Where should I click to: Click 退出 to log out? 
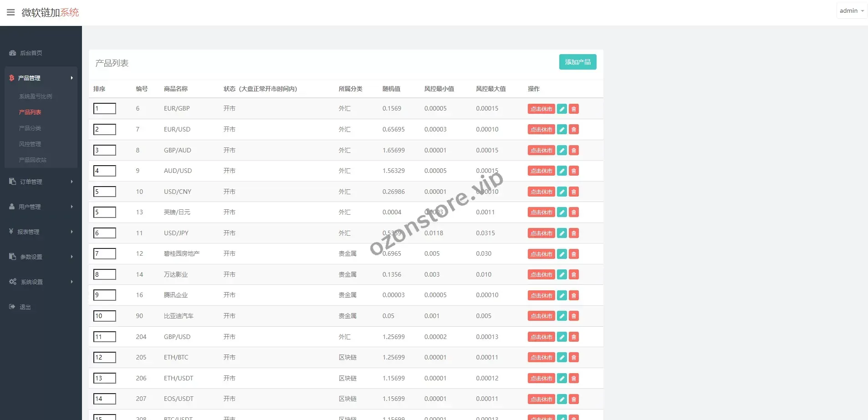pos(25,307)
